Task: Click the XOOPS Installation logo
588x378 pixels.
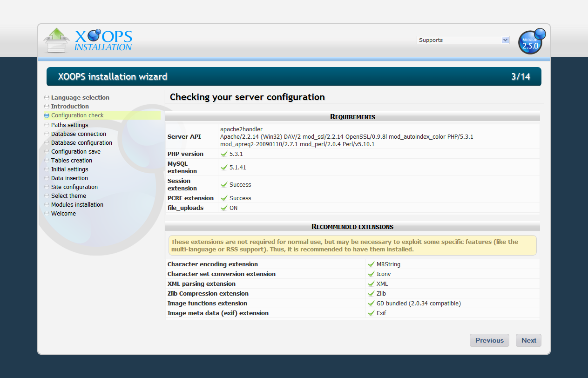Action: 88,40
